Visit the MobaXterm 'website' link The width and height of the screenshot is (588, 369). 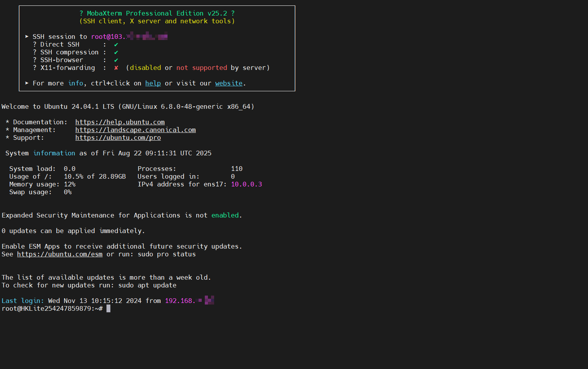(x=229, y=83)
